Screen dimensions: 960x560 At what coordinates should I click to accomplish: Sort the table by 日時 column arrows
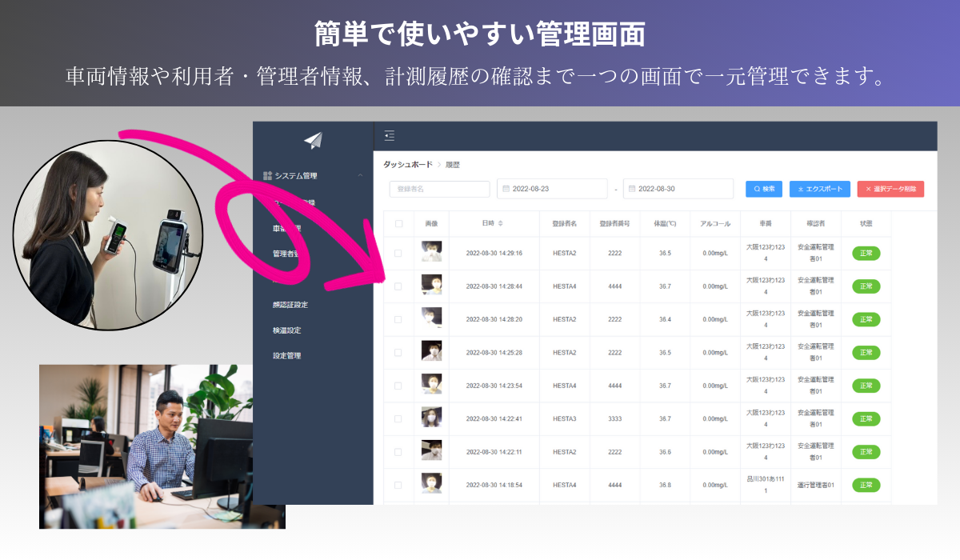[501, 223]
